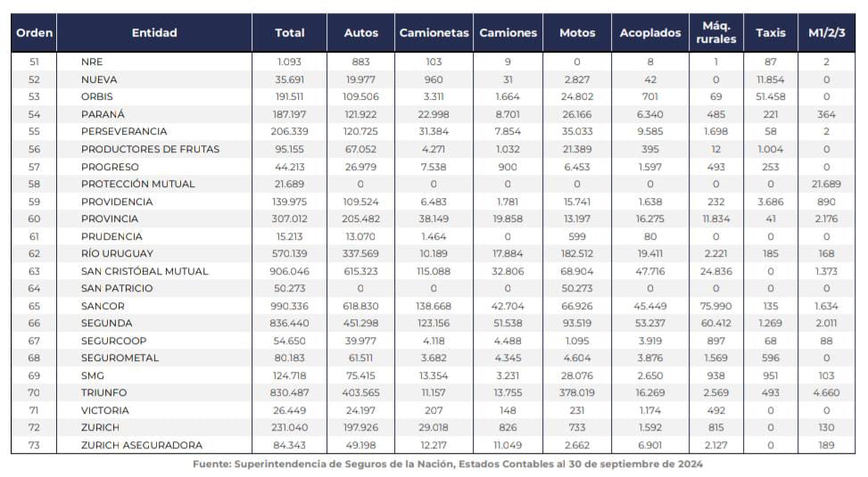Click the Orden column header

(34, 33)
